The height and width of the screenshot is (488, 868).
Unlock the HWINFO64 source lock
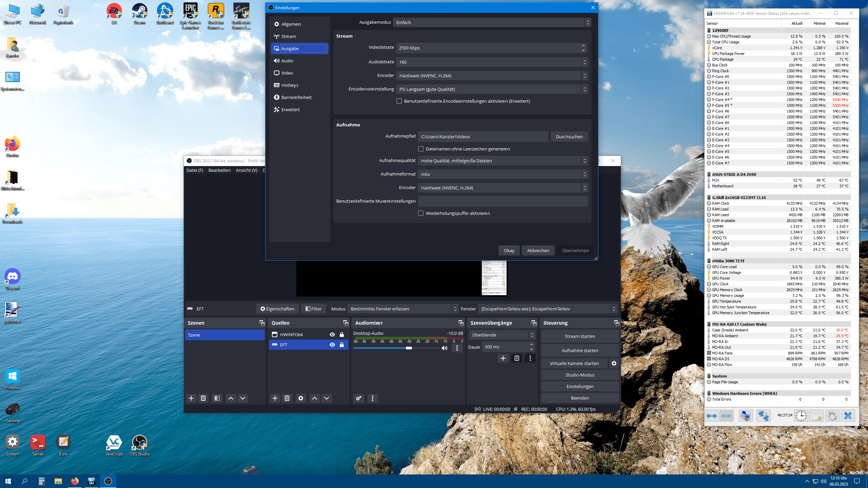pyautogui.click(x=342, y=334)
